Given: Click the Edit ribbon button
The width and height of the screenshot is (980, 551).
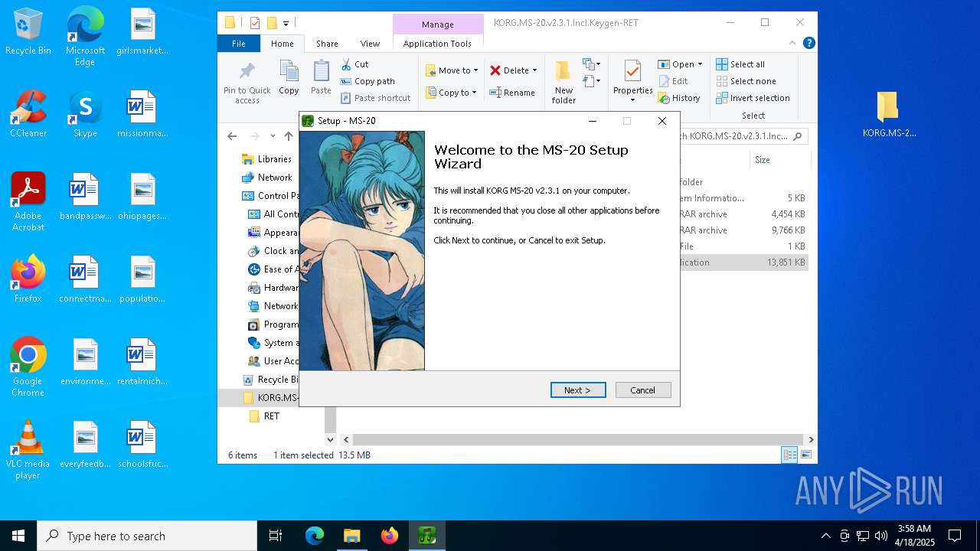Looking at the screenshot, I should click(673, 81).
